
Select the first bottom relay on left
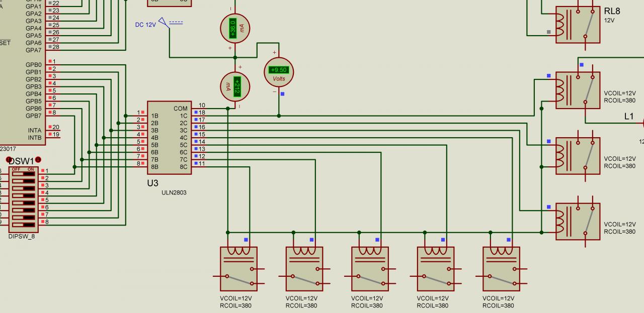239,268
